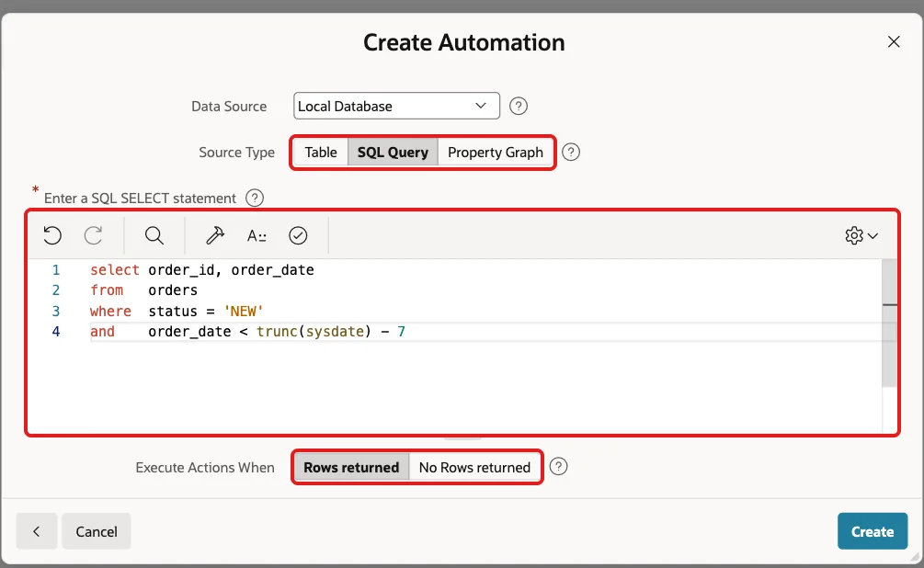Choose Rows returned option

point(351,467)
